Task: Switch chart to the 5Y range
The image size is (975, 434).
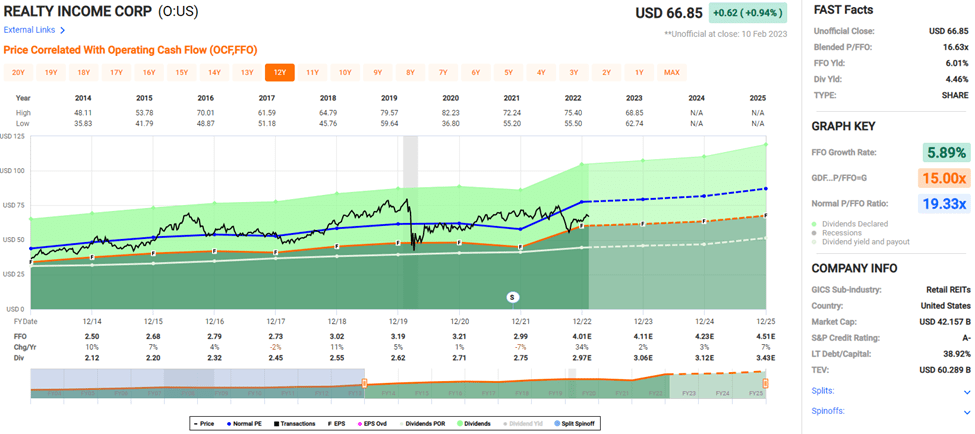Action: click(x=509, y=73)
